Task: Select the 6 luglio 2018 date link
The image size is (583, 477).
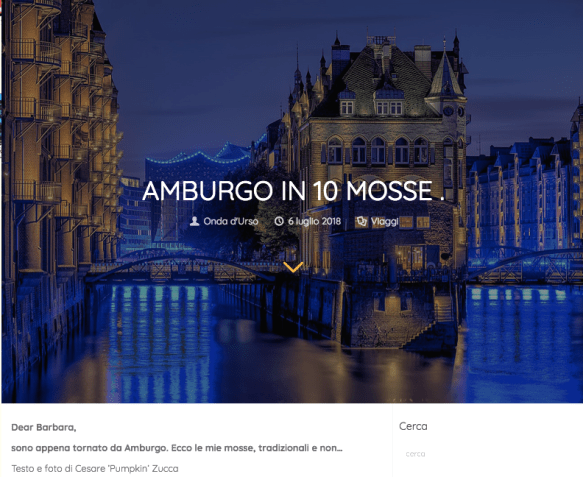Action: coord(315,221)
